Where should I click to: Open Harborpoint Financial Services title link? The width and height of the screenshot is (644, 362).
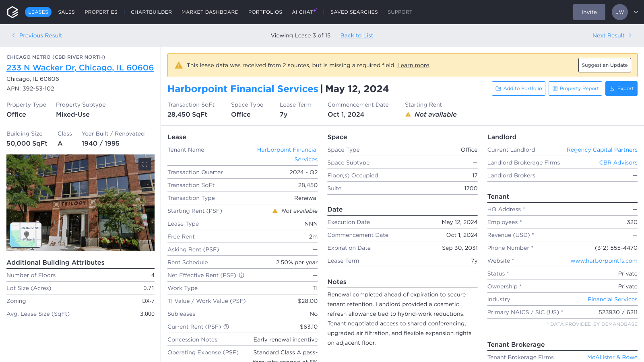pos(243,89)
